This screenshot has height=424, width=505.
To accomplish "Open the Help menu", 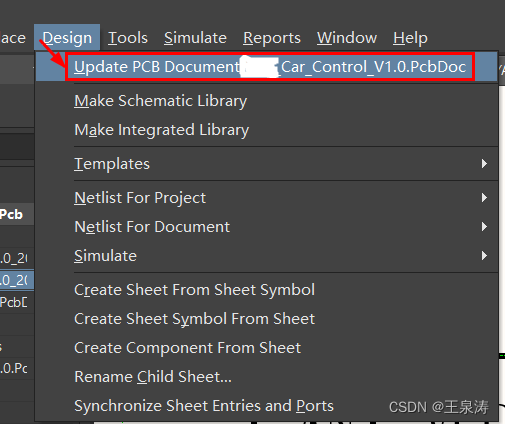I will coord(410,37).
